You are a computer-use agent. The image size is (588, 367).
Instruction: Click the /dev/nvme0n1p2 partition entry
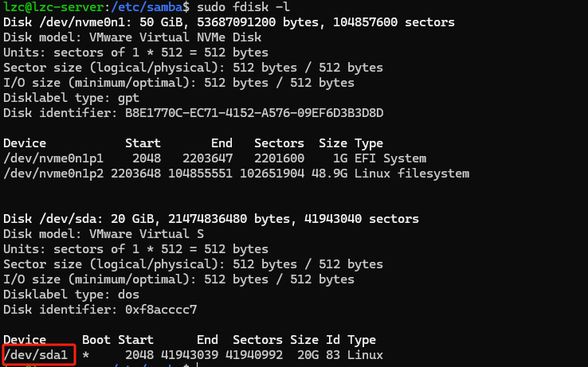click(53, 173)
